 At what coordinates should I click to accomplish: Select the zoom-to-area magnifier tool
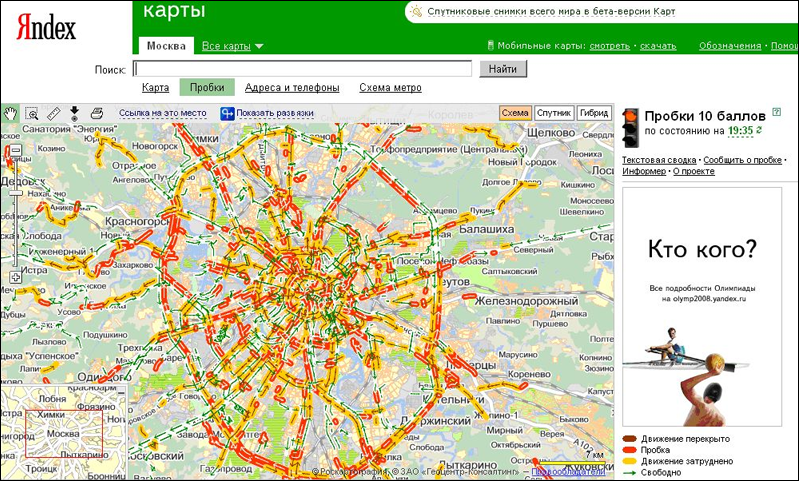pyautogui.click(x=32, y=113)
